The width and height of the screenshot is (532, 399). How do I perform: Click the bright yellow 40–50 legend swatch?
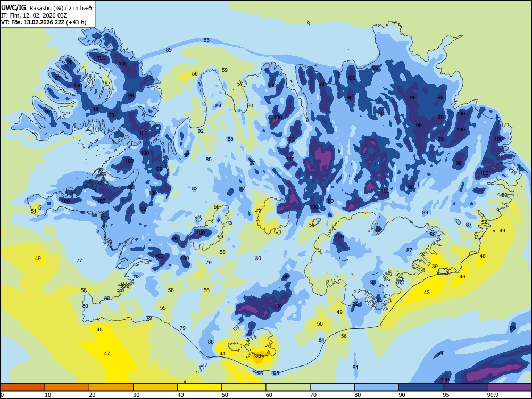tap(199, 387)
